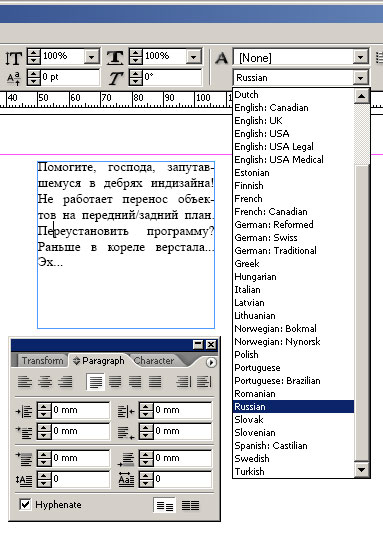This screenshot has height=534, width=383.
Task: Select highlighted Russian list entry
Action: 293,406
